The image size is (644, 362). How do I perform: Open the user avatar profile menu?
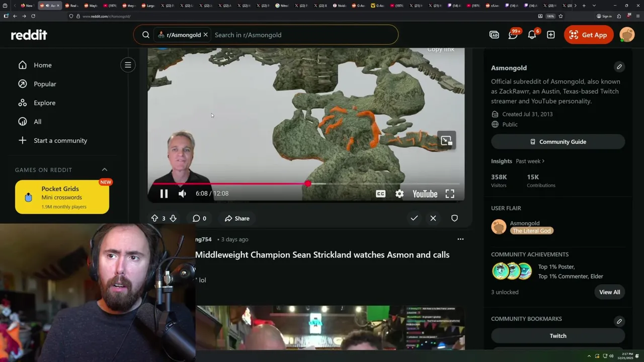(x=627, y=35)
